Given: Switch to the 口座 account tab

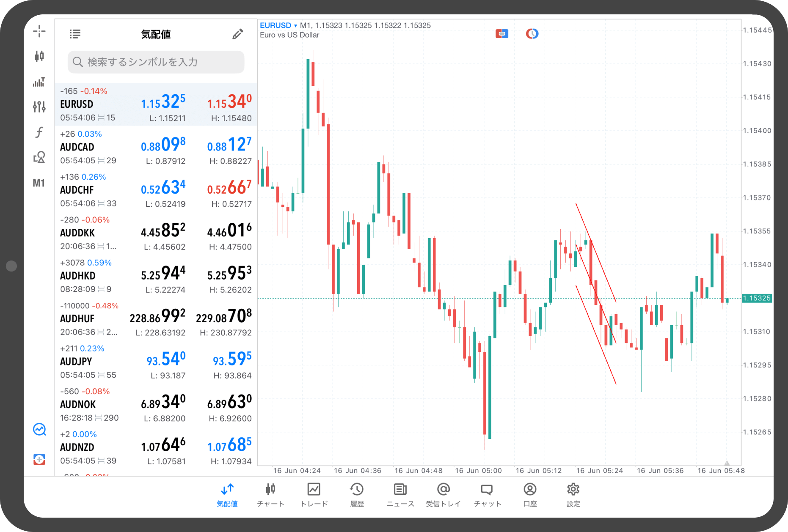Looking at the screenshot, I should point(530,495).
